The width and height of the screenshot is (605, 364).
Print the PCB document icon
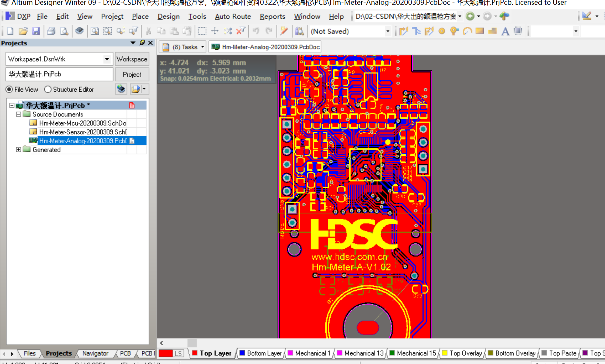[x=51, y=31]
